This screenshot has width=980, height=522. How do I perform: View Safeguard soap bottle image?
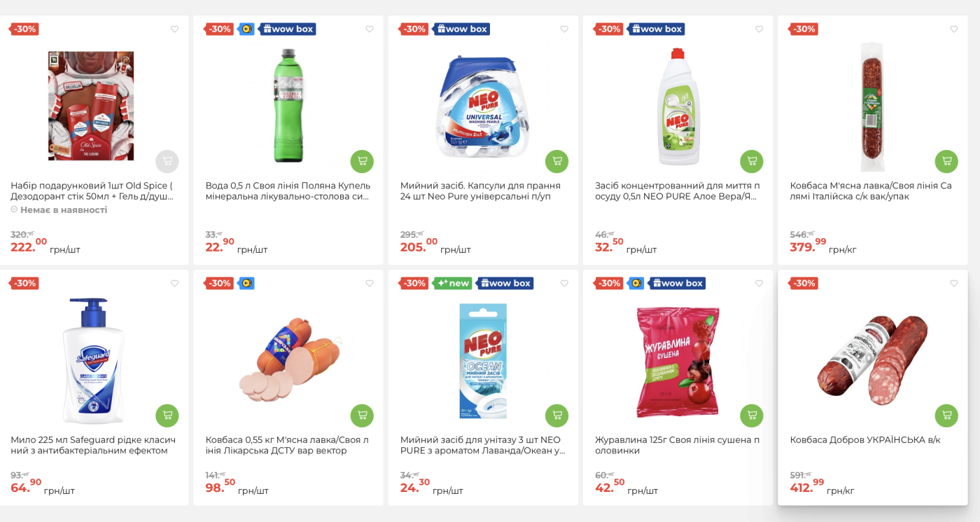[94, 361]
